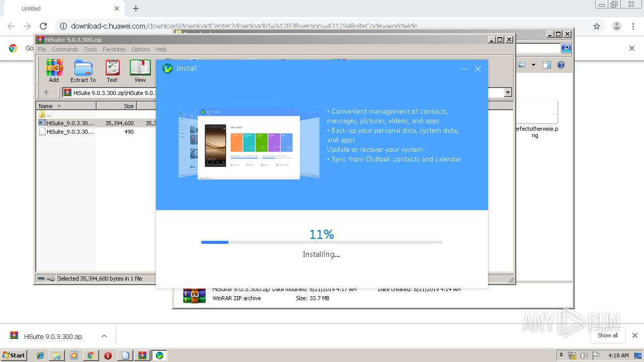Open volume control in system tray
The image size is (644, 362).
[x=584, y=355]
